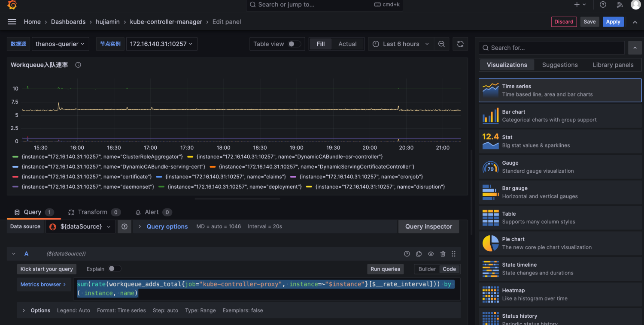The width and height of the screenshot is (644, 325).
Task: Open the news feed RSS icon
Action: point(620,5)
